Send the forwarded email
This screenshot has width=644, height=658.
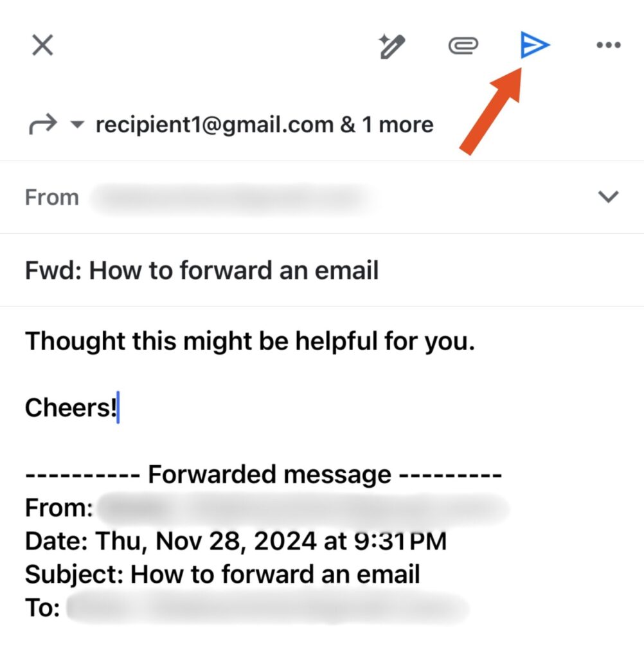click(535, 45)
